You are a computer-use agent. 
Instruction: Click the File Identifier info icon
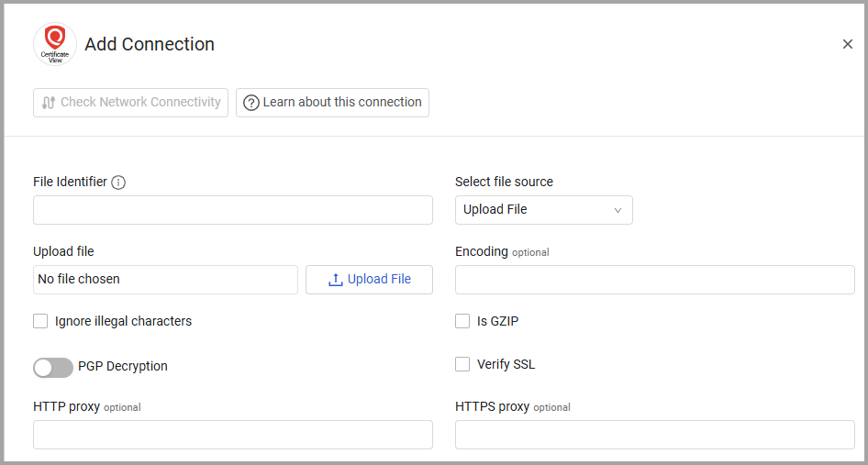click(118, 183)
